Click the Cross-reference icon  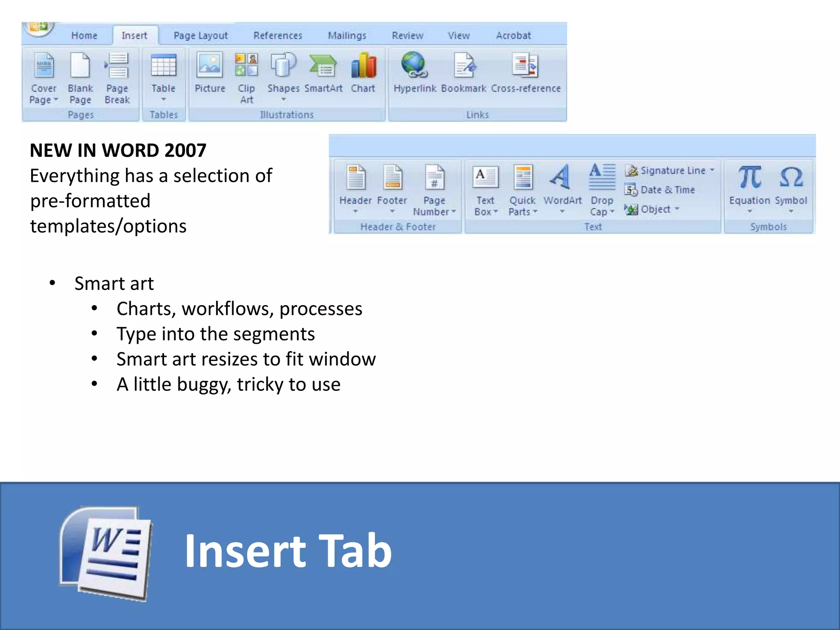pyautogui.click(x=525, y=66)
